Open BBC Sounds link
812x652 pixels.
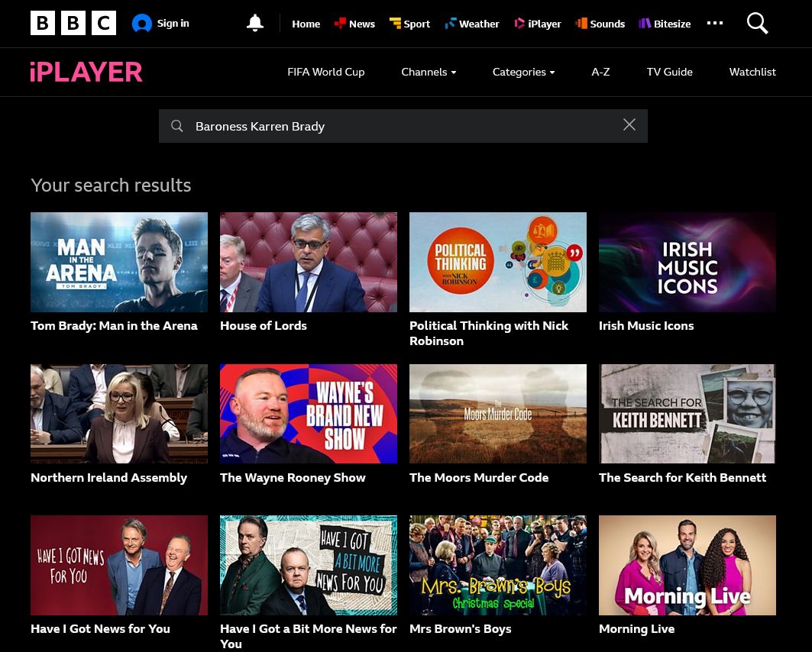point(600,24)
